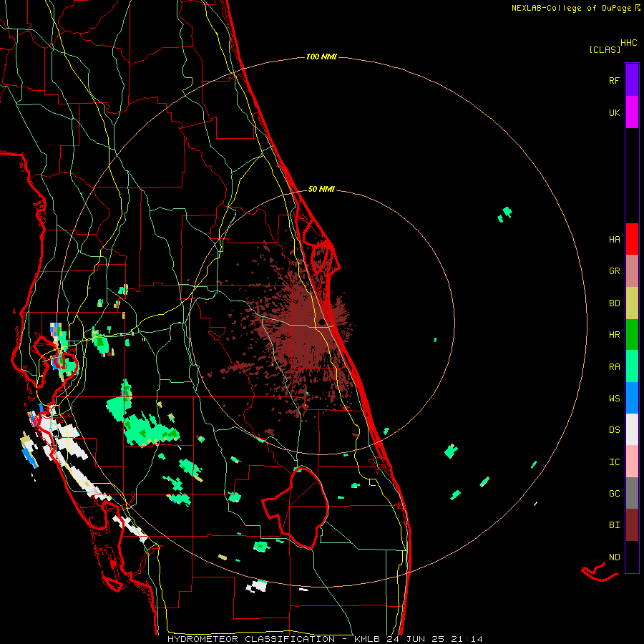Click the BD legend label

[615, 303]
